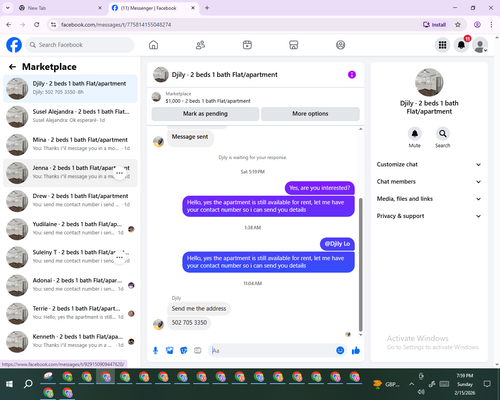Expand Media, files and links section
Image resolution: width=500 pixels, height=400 pixels.
[429, 199]
